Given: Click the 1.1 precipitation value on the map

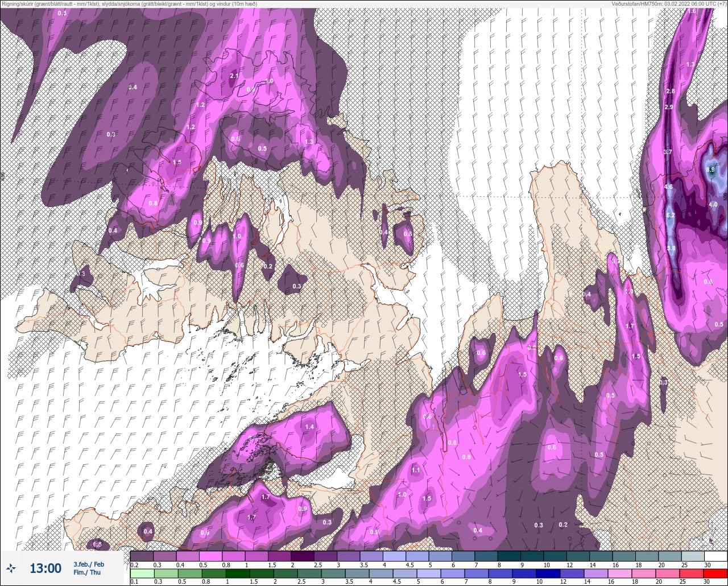Looking at the screenshot, I should pos(416,471).
